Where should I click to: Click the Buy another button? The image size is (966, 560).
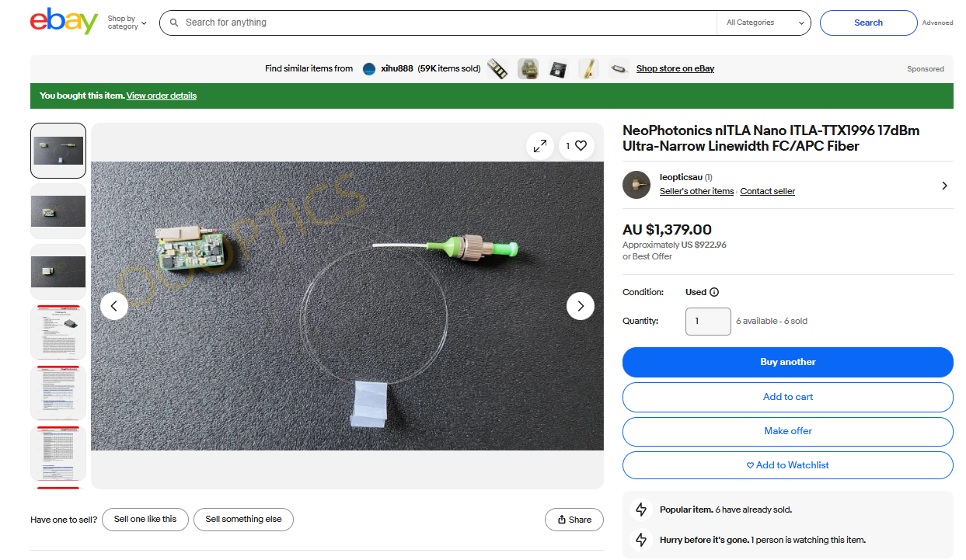(787, 362)
